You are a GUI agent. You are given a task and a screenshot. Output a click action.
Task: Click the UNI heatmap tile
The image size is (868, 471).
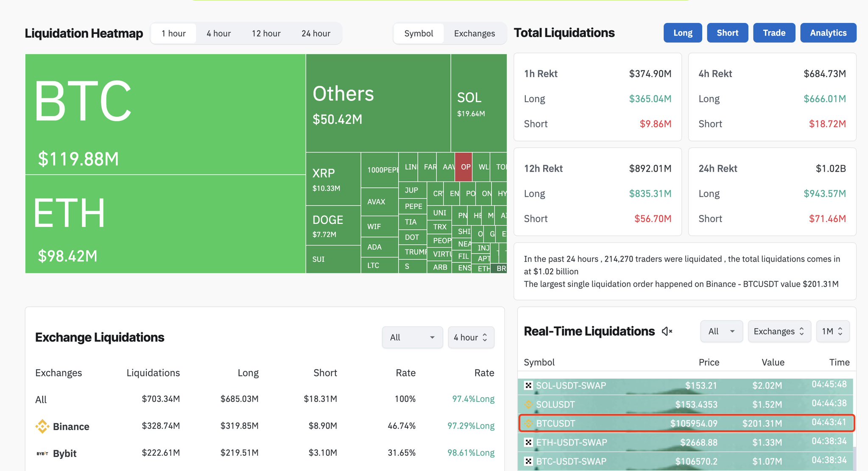(440, 213)
